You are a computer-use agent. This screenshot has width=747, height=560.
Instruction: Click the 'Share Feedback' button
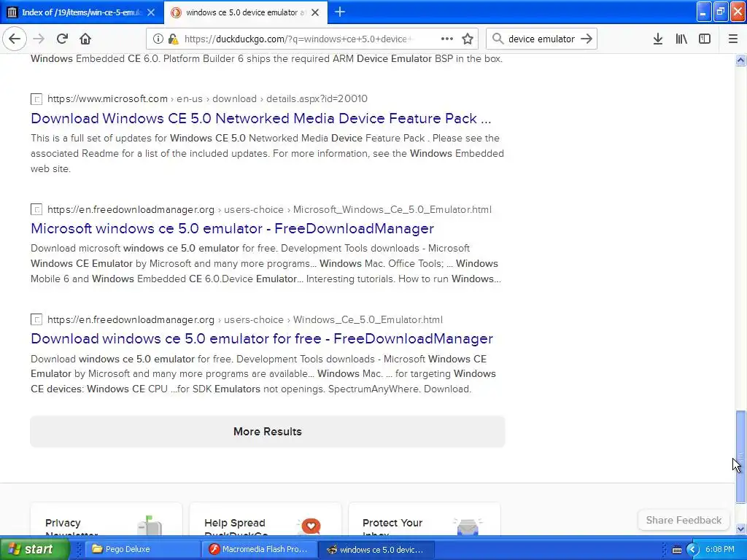point(684,520)
